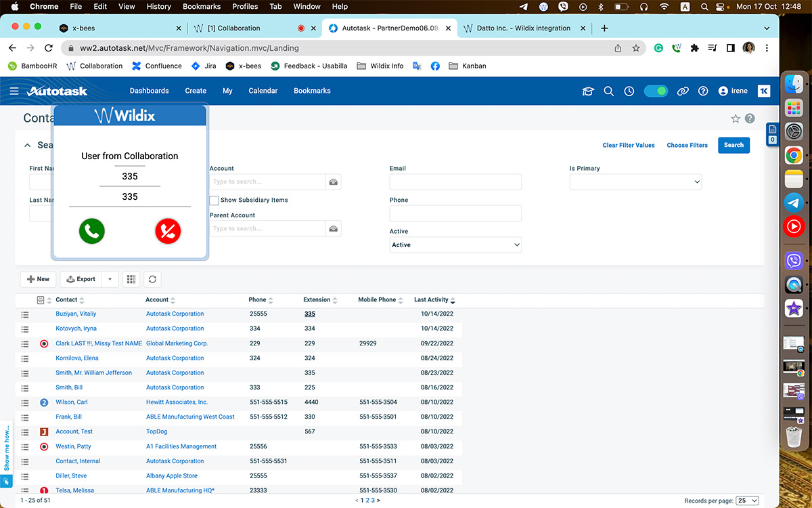Expand the Export button dropdown arrow

(x=110, y=278)
